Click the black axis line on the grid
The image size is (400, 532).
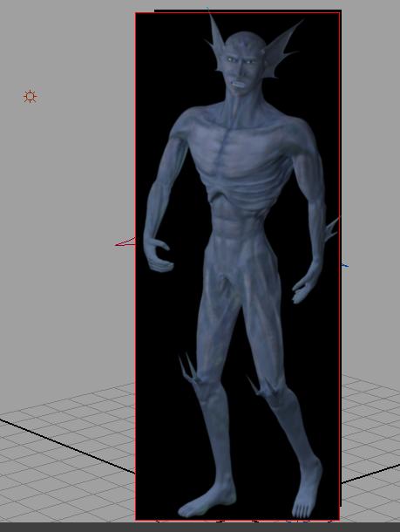[x=68, y=447]
